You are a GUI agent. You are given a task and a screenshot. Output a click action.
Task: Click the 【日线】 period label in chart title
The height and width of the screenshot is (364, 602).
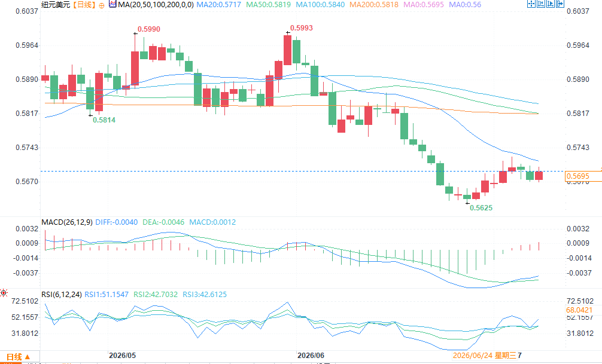(84, 5)
